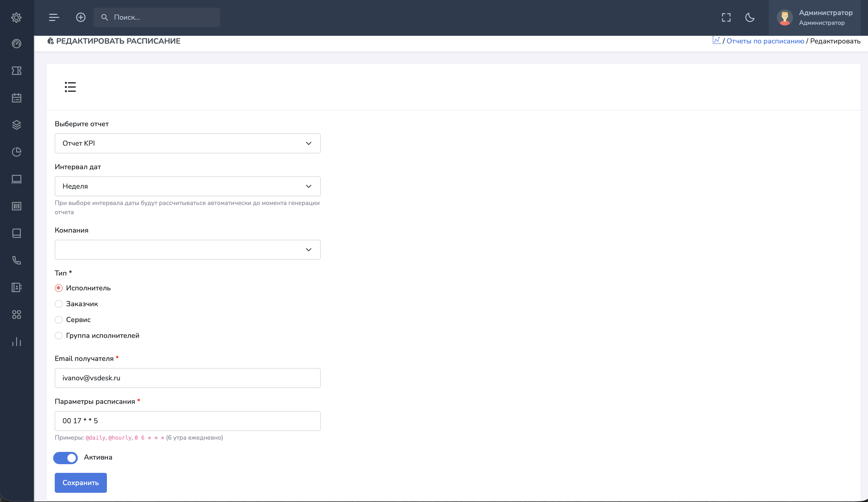
Task: Select the Сервис radio option
Action: 59,320
